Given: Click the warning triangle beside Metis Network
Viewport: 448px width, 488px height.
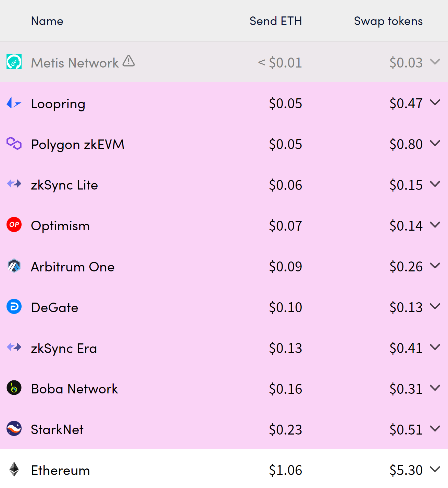Looking at the screenshot, I should tap(129, 61).
